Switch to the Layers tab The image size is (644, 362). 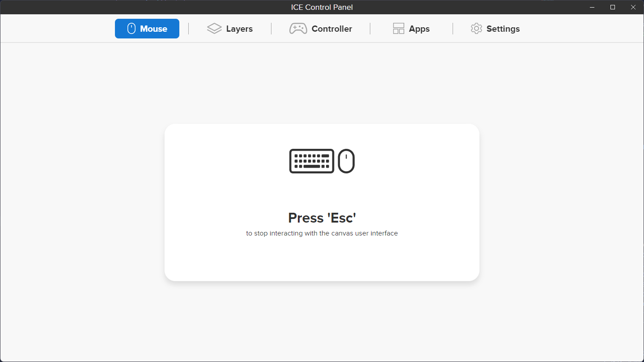coord(239,29)
